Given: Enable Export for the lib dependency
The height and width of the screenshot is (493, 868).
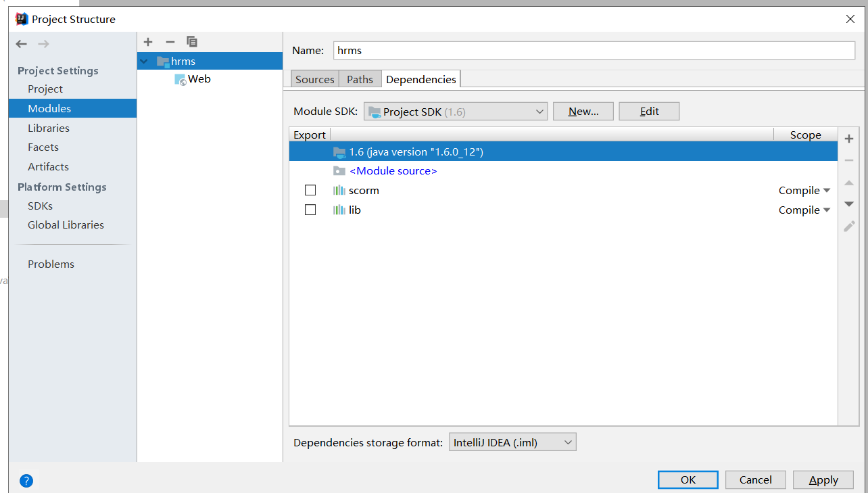Looking at the screenshot, I should [310, 210].
